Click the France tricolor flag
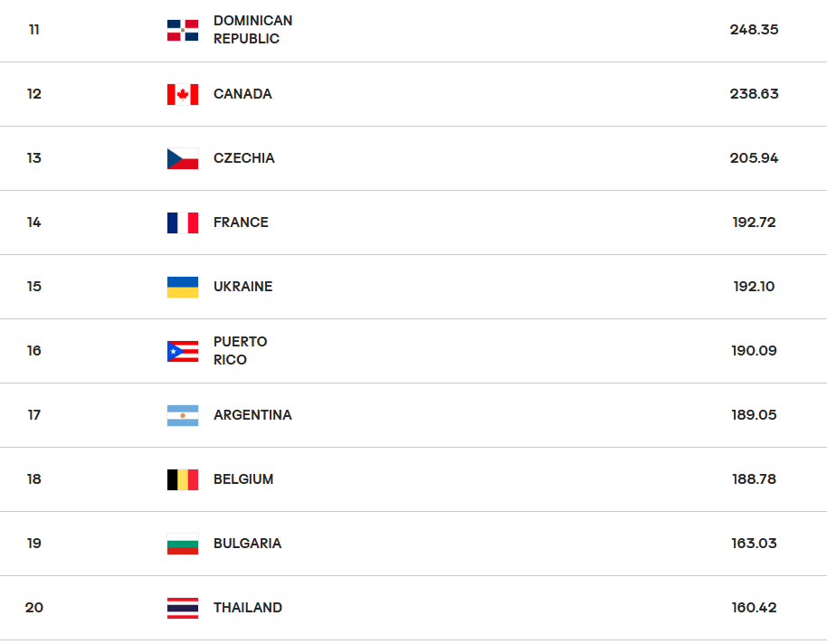The image size is (827, 644). click(x=183, y=223)
